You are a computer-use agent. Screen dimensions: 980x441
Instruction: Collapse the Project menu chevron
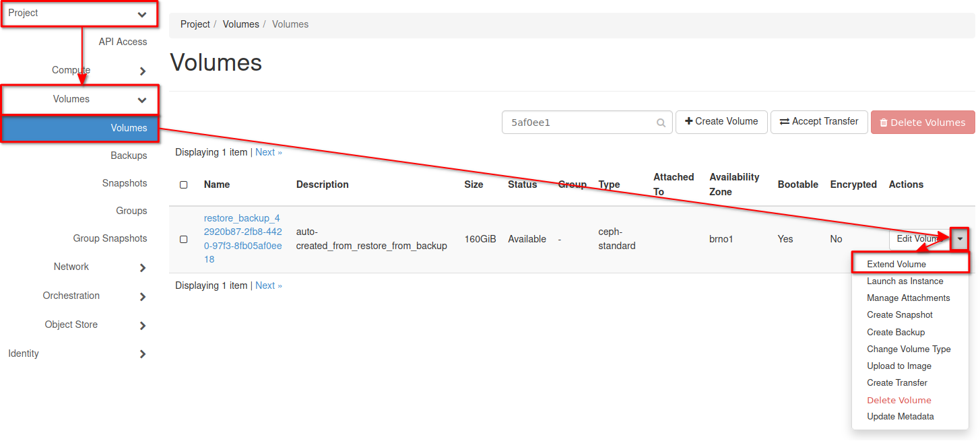[142, 14]
